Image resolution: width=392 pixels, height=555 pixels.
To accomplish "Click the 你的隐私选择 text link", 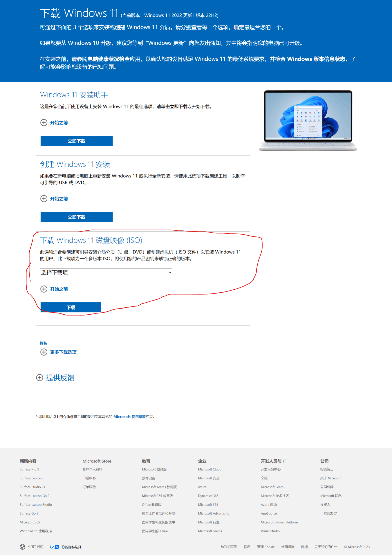I will pyautogui.click(x=72, y=547).
